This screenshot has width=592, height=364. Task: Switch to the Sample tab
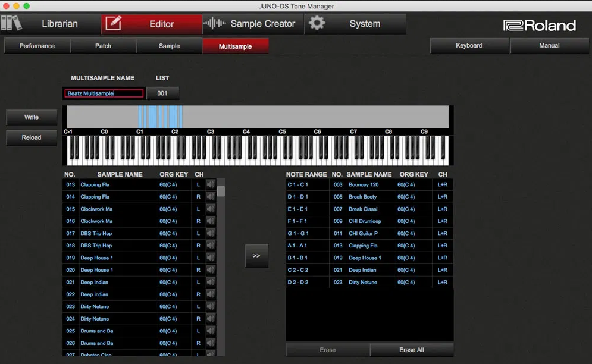tap(169, 46)
